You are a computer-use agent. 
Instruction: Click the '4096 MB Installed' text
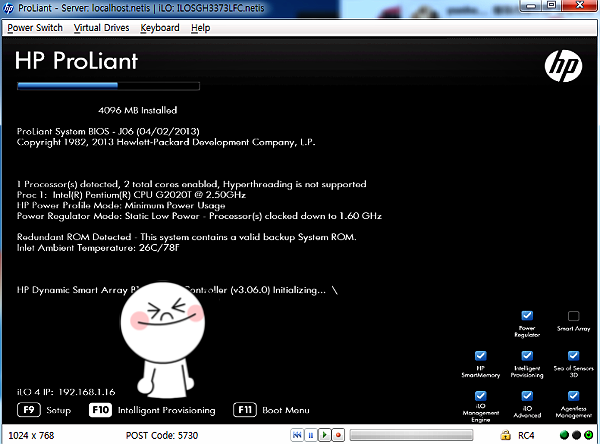tap(138, 111)
